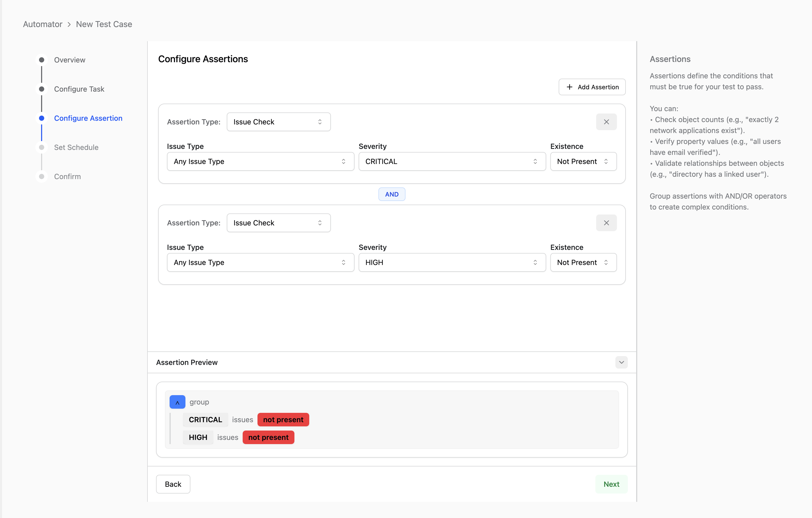Go to the Configure Assertion step
812x518 pixels.
(88, 118)
